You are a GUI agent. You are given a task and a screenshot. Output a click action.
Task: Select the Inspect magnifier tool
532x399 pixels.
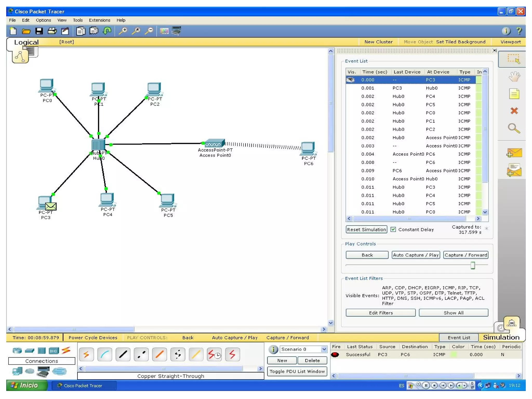(514, 128)
